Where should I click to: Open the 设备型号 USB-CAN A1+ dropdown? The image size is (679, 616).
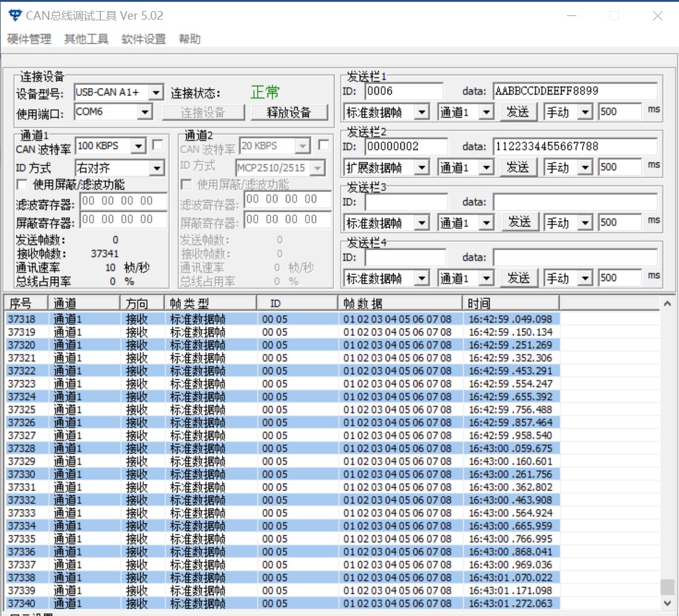(156, 93)
